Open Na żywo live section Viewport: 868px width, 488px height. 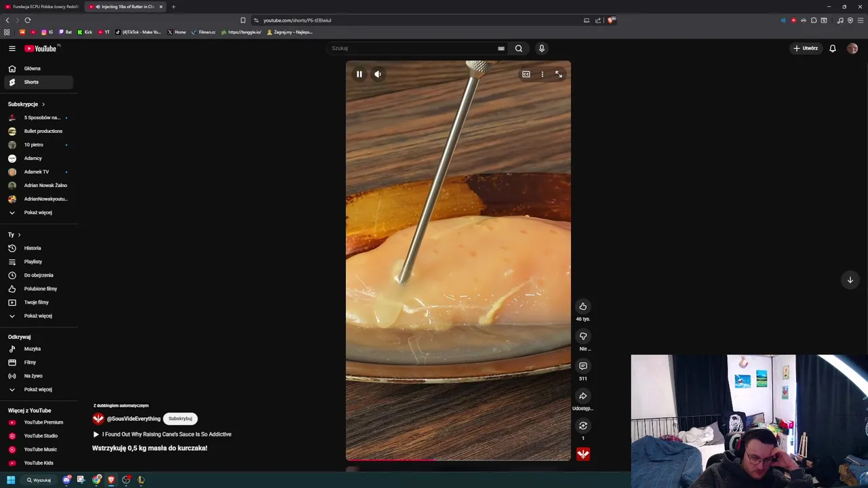coord(39,376)
